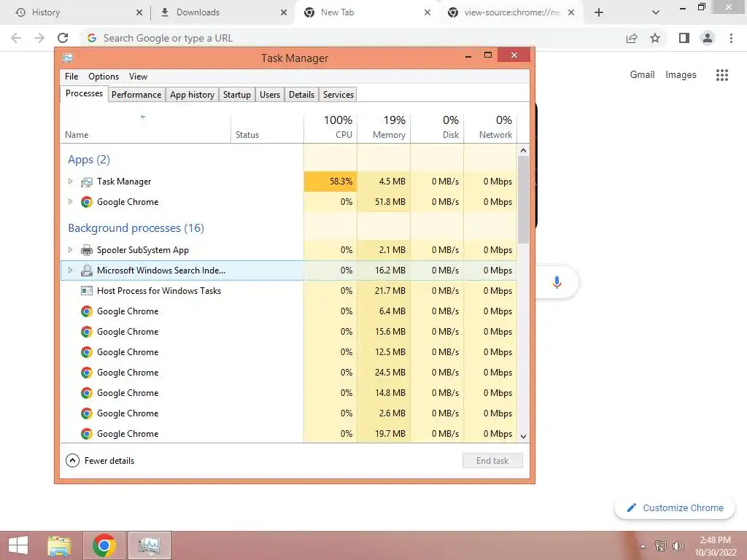
Task: Go back with Chrome's back arrow
Action: point(16,38)
